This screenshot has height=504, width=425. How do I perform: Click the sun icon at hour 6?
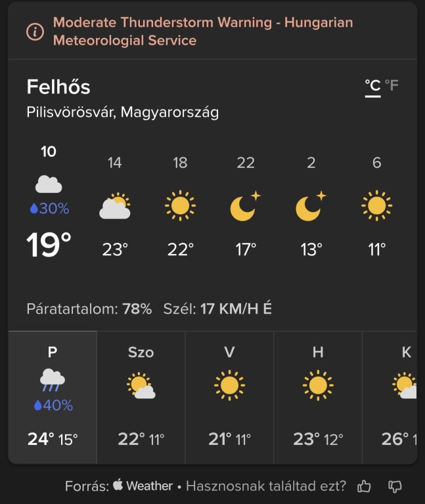(376, 206)
